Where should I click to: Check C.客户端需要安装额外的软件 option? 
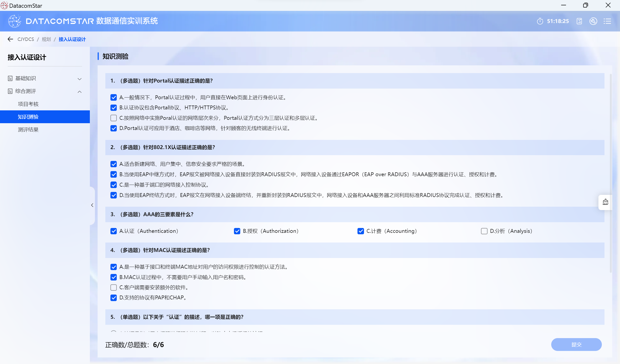point(113,288)
